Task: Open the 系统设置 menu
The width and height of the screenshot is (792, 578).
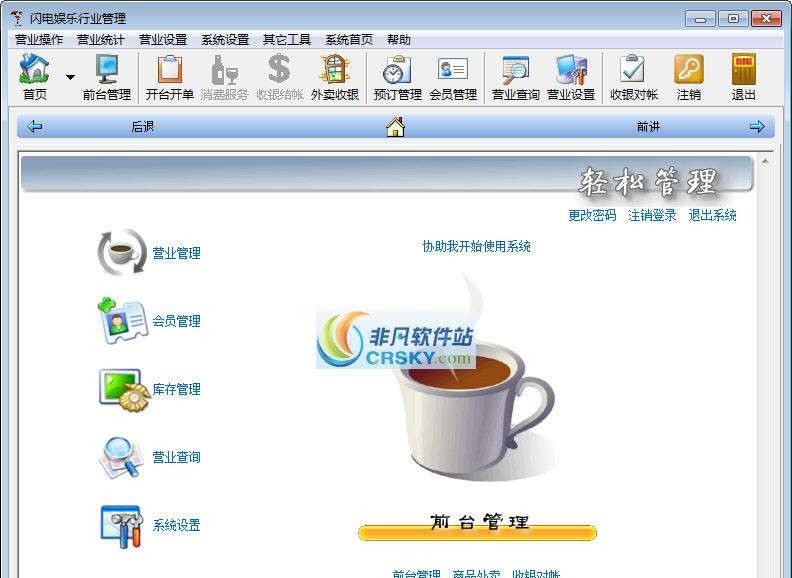Action: tap(225, 39)
